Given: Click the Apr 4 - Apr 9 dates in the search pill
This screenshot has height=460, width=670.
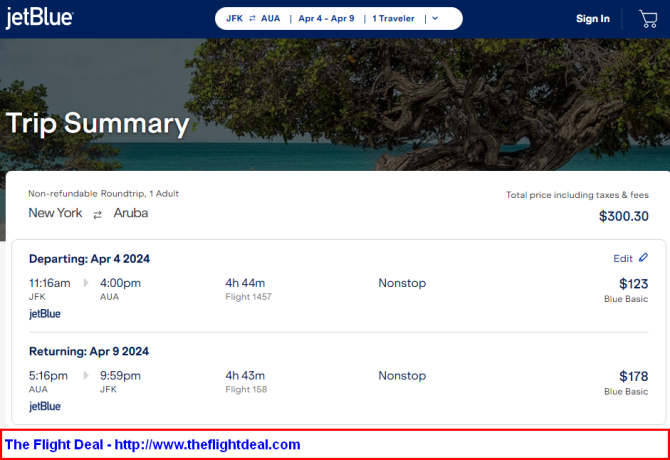Looking at the screenshot, I should pos(326,18).
